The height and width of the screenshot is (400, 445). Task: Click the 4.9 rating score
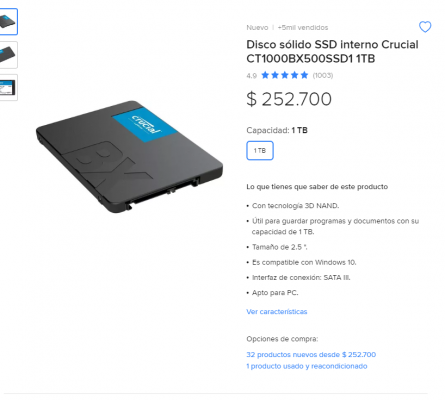click(x=251, y=76)
